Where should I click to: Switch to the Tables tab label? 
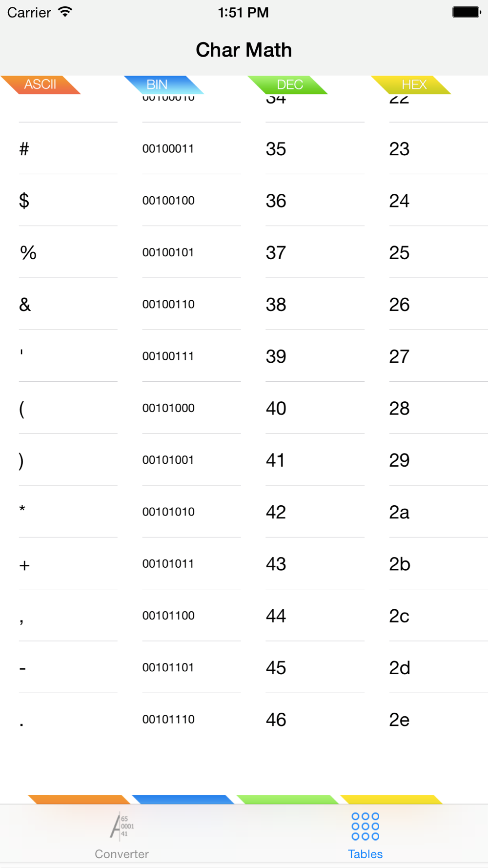tap(365, 854)
